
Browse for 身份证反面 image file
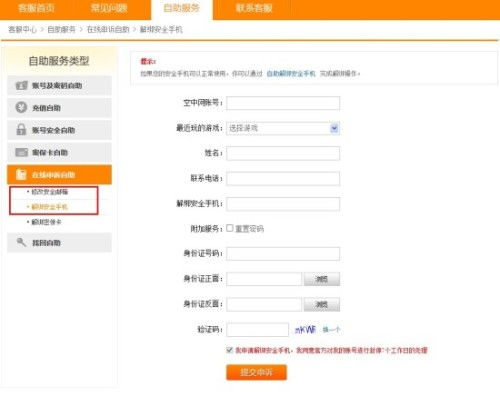[322, 304]
